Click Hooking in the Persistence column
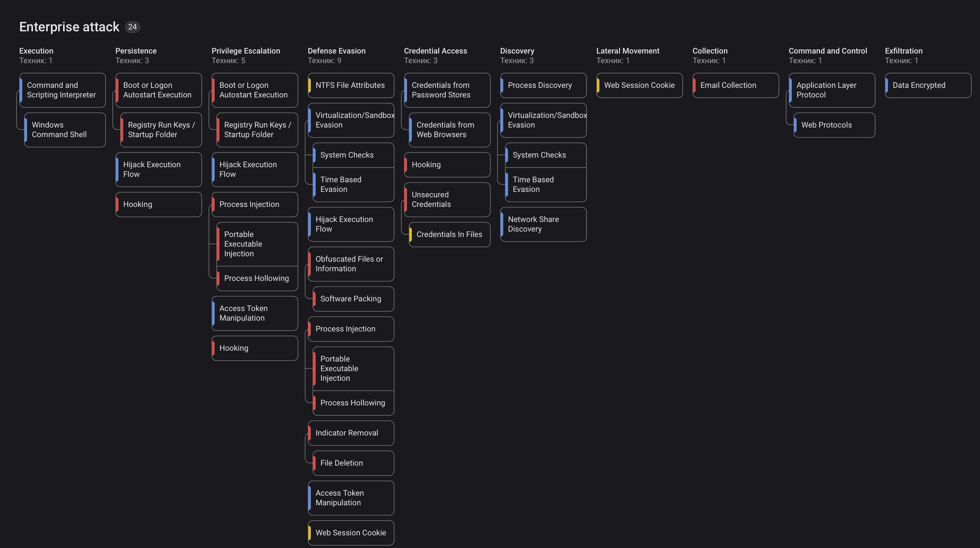 [x=158, y=204]
